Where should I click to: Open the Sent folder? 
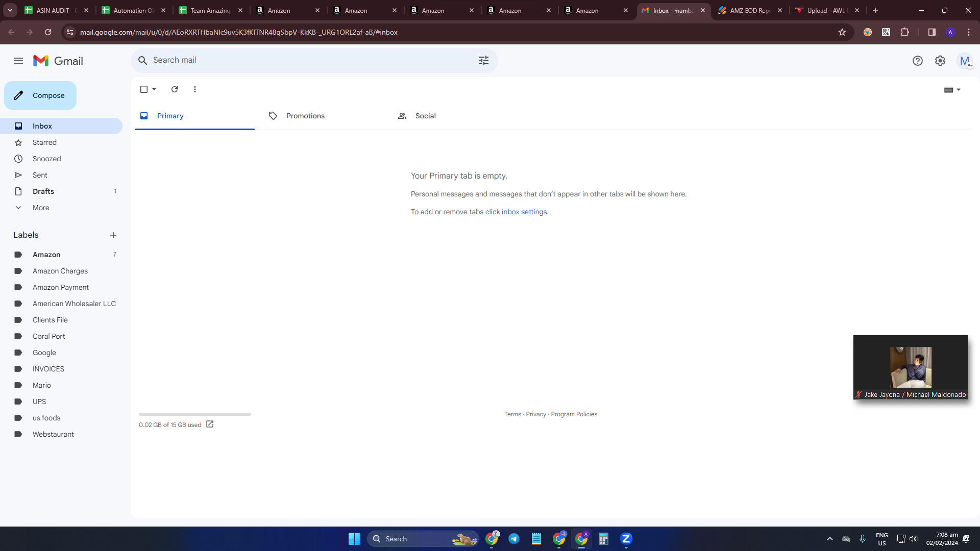tap(61, 175)
